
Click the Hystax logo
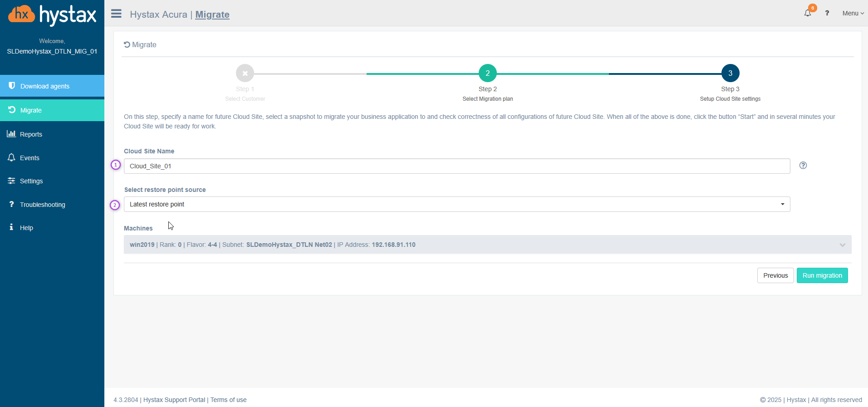[52, 15]
